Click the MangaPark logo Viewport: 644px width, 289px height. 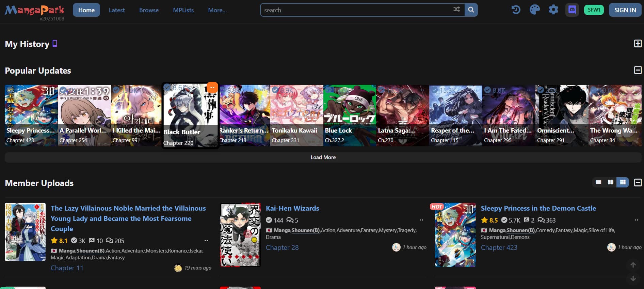[x=34, y=11]
